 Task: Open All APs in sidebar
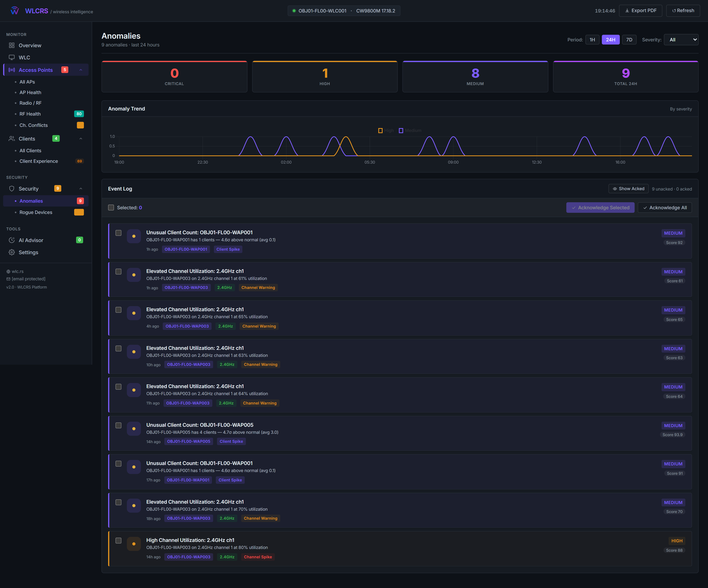coord(27,82)
